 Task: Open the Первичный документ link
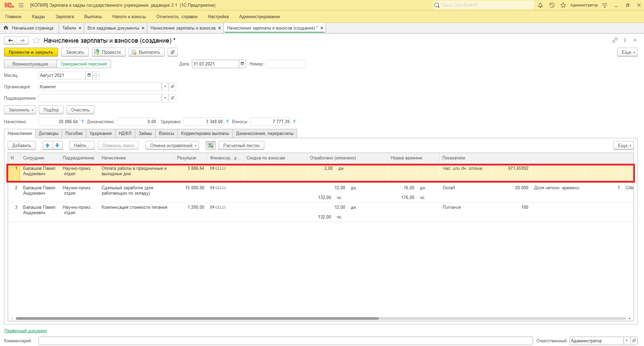pos(25,331)
